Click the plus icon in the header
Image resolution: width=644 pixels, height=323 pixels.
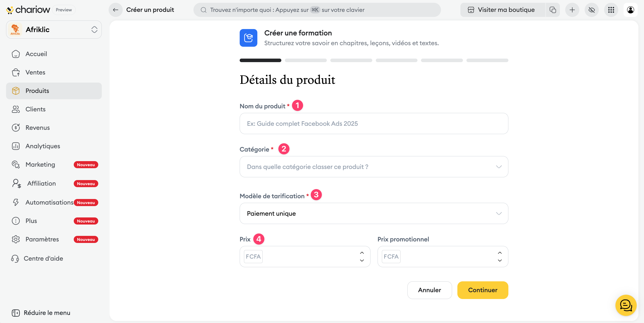pyautogui.click(x=572, y=10)
